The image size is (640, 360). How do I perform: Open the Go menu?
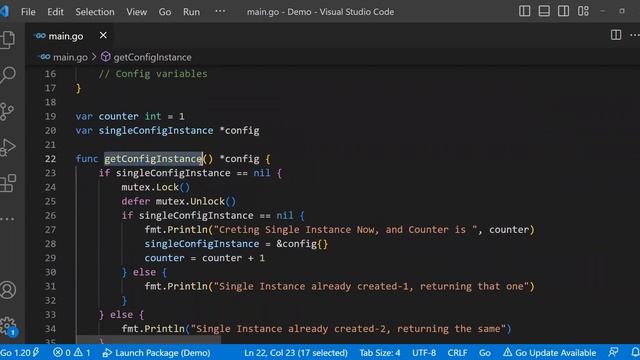click(165, 12)
